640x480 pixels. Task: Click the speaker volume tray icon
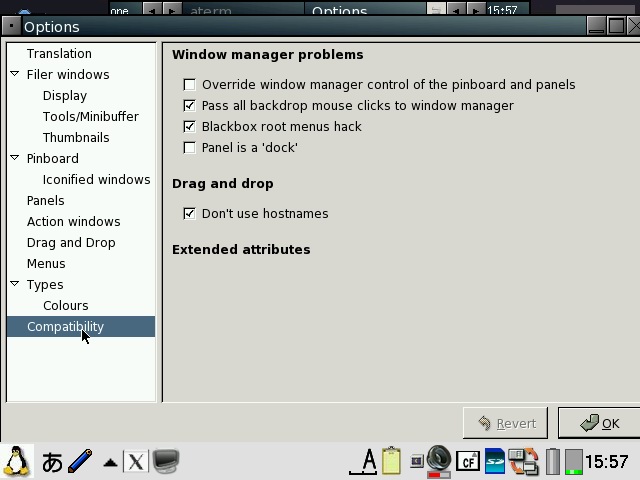(x=438, y=460)
